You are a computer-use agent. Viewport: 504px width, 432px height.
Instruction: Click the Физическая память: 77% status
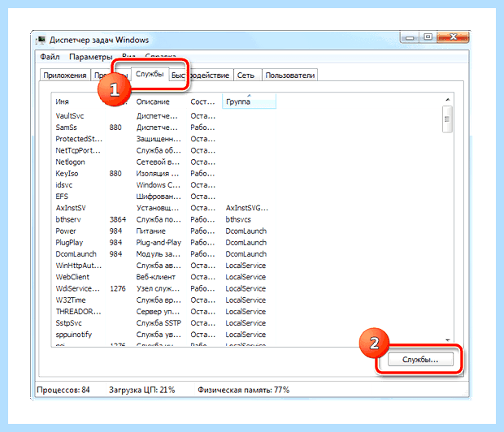(x=243, y=390)
